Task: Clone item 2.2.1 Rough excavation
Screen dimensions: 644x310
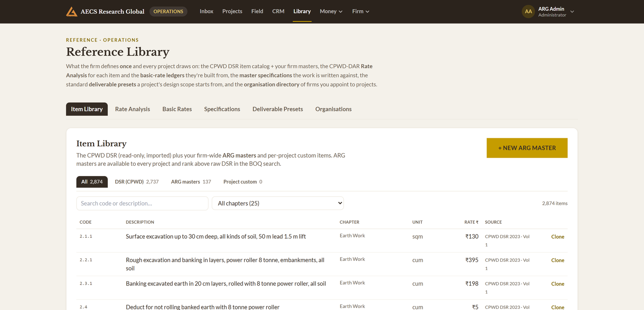Action: [557, 260]
